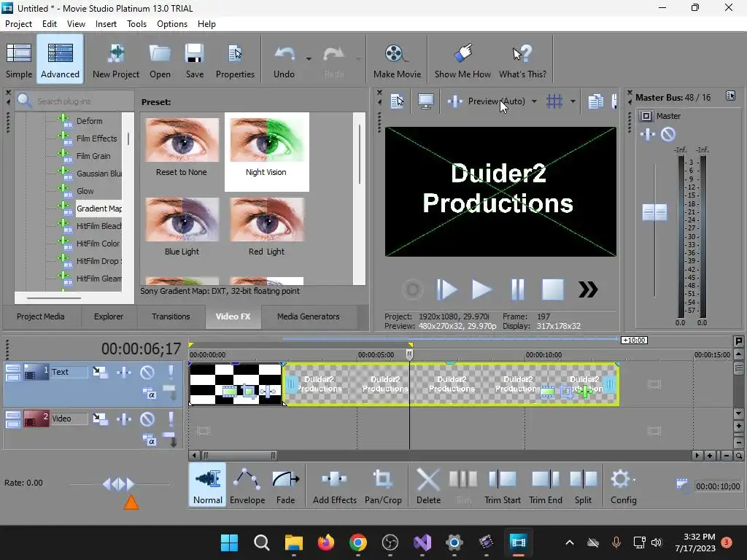
Task: Switch to the Explorer tab
Action: click(x=109, y=316)
